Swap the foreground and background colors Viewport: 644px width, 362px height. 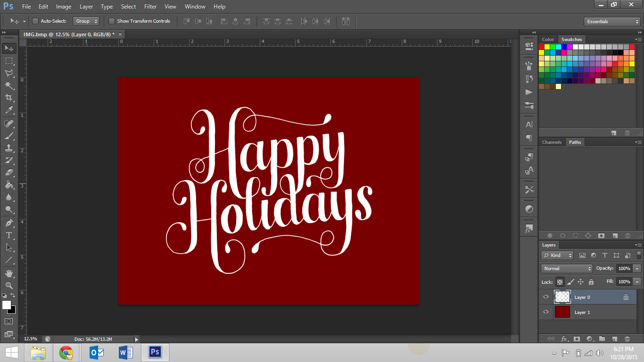click(13, 295)
